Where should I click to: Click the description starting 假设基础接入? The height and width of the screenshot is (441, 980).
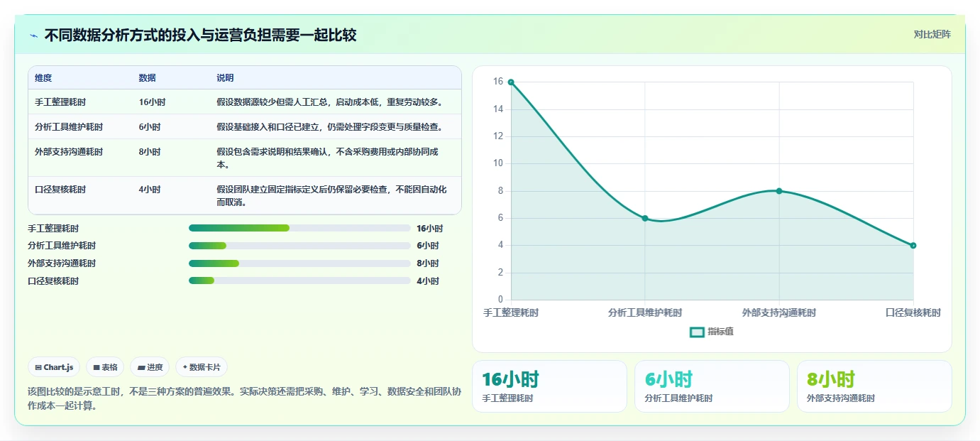(x=329, y=127)
